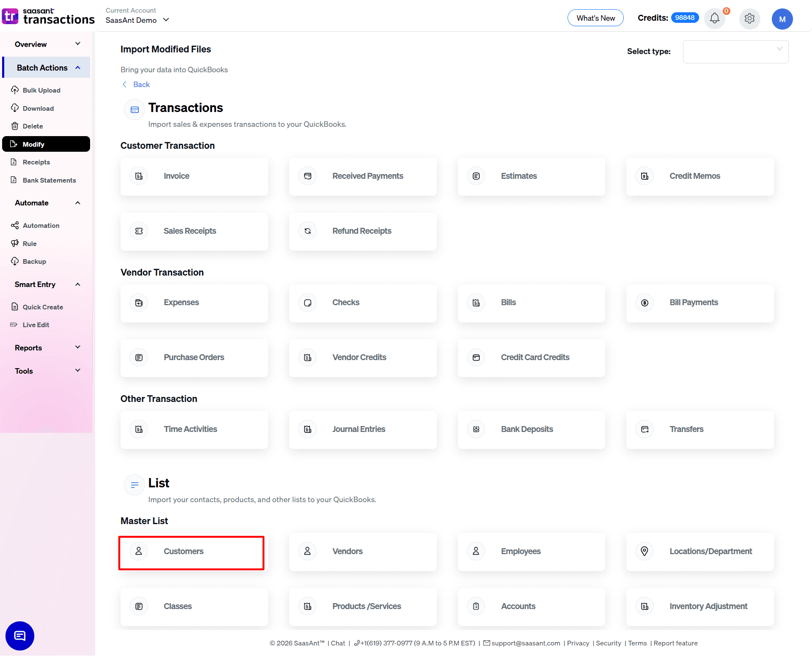Open Bank Statements import
This screenshot has width=812, height=656.
click(x=49, y=180)
